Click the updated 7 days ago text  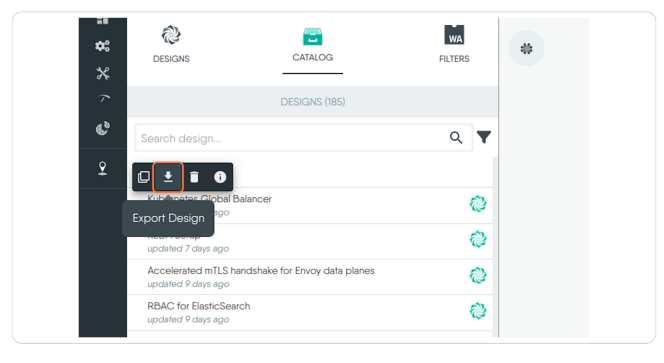coord(188,249)
